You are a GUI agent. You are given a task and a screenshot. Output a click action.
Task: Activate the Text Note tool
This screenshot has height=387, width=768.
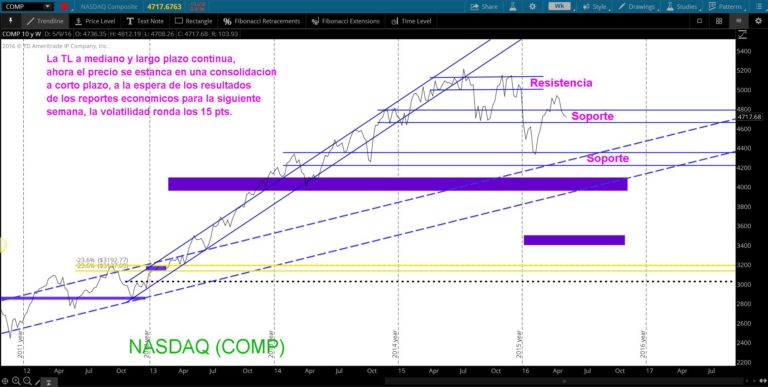(145, 21)
